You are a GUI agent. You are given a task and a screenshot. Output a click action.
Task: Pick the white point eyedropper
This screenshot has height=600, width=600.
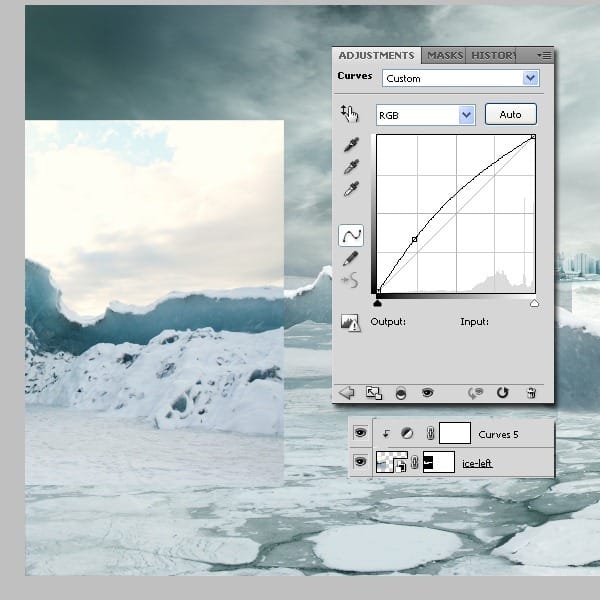click(x=351, y=189)
